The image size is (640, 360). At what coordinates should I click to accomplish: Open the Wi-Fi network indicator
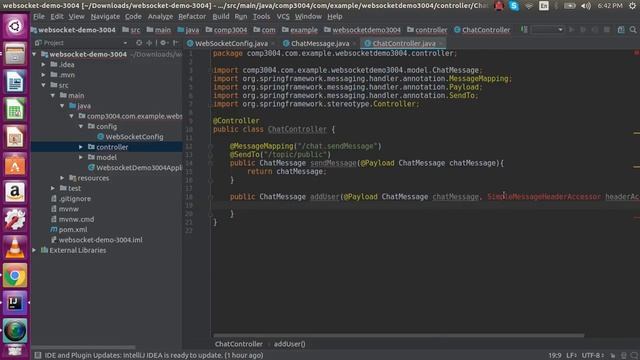click(x=529, y=6)
